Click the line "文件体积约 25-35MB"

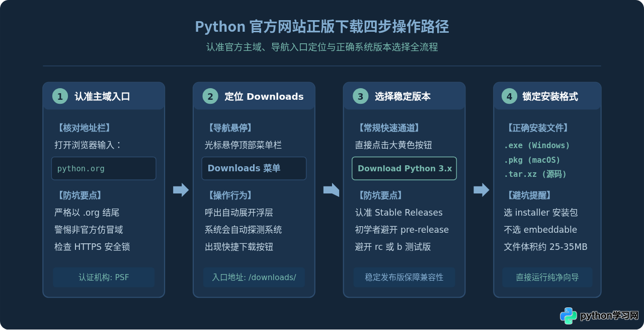tap(545, 247)
